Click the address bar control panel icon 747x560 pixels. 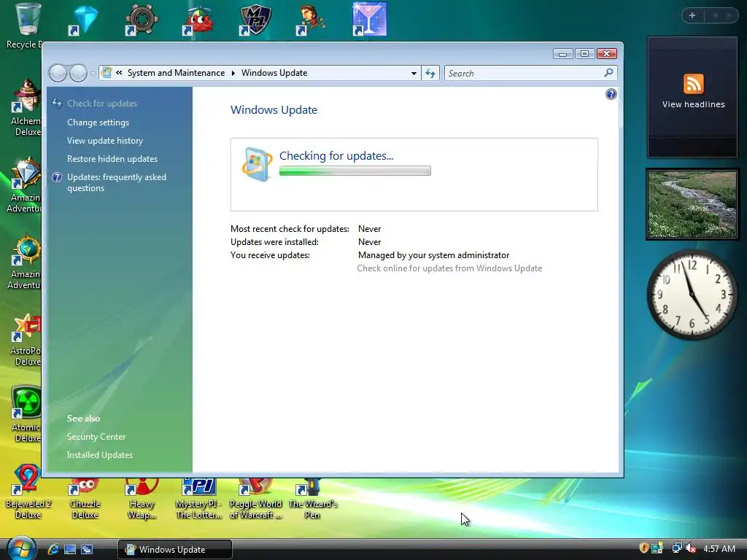[x=107, y=72]
